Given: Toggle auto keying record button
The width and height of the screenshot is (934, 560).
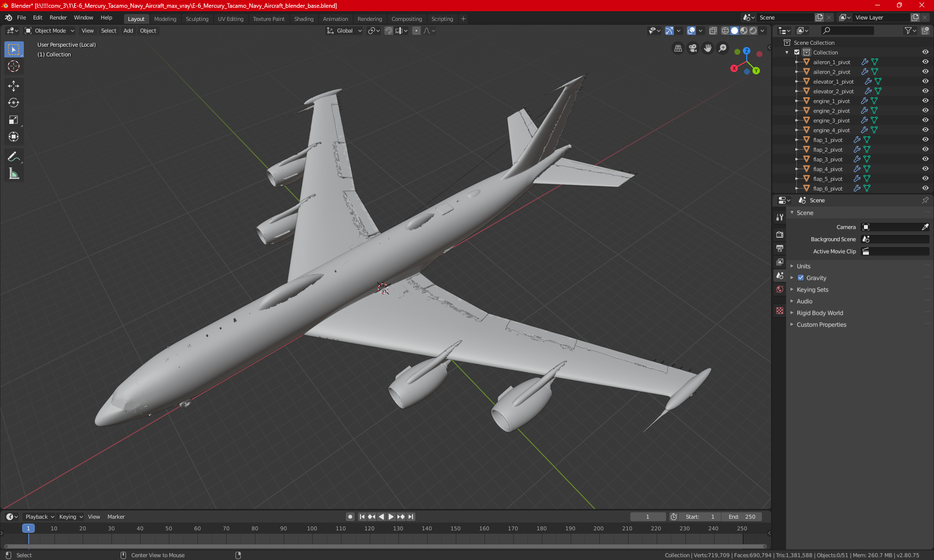Looking at the screenshot, I should pyautogui.click(x=350, y=517).
